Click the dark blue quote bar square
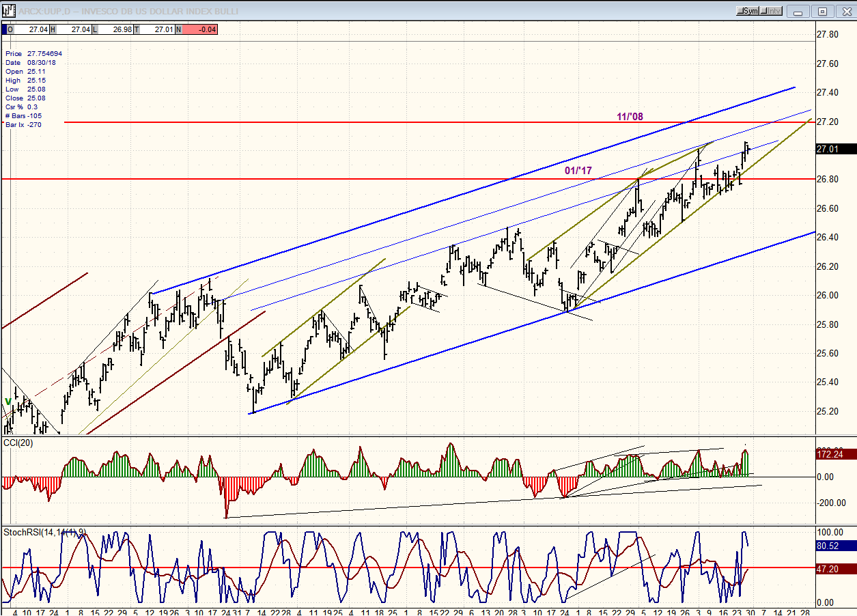This screenshot has height=616, width=857. click(x=5, y=29)
